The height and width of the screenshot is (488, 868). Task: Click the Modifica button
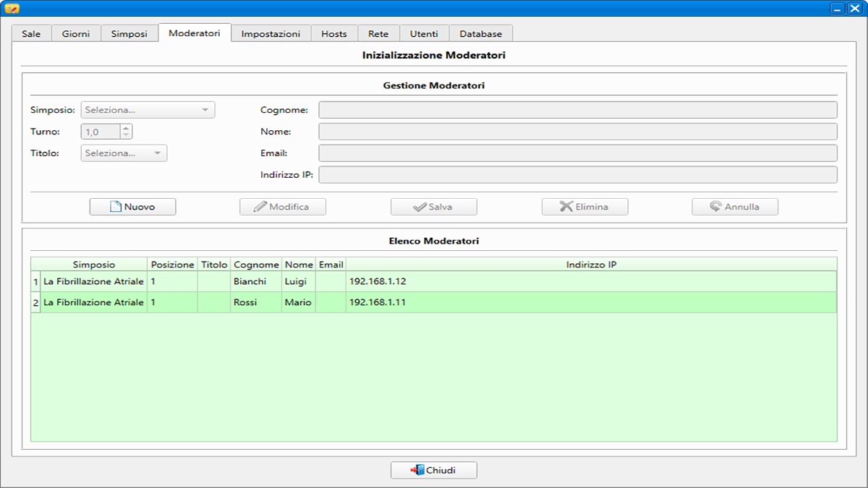[283, 207]
